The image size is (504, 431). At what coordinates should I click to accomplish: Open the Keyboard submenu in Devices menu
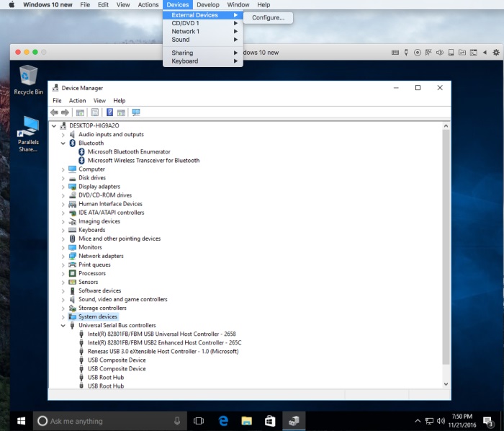[203, 61]
